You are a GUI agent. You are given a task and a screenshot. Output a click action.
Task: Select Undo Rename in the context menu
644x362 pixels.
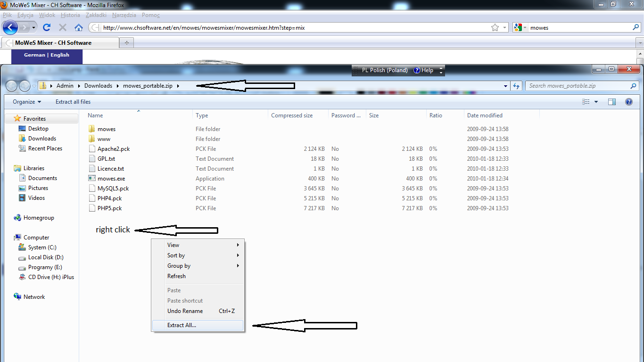198,311
